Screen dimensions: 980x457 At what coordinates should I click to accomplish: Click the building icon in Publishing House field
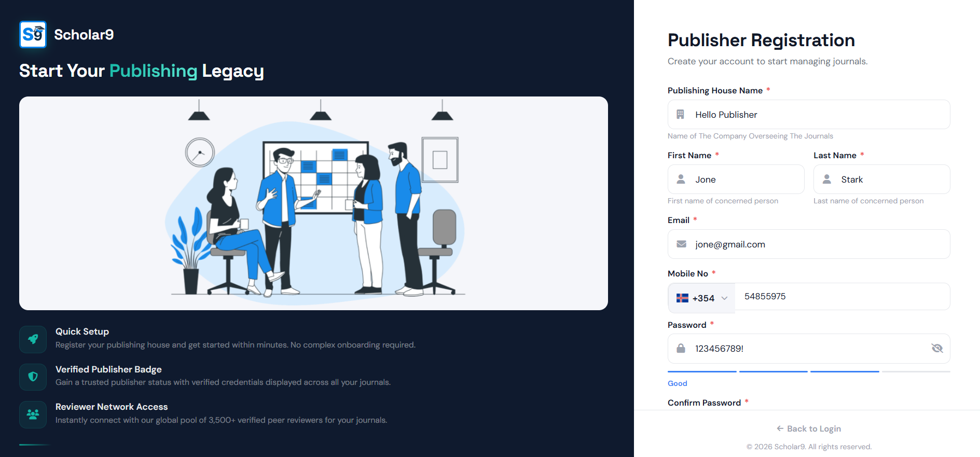(680, 114)
